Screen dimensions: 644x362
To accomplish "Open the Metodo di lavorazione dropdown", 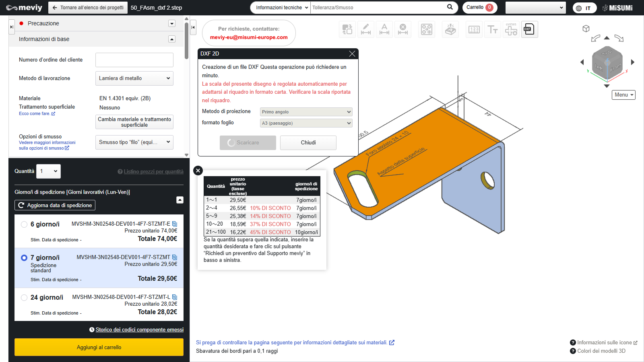I will [134, 78].
